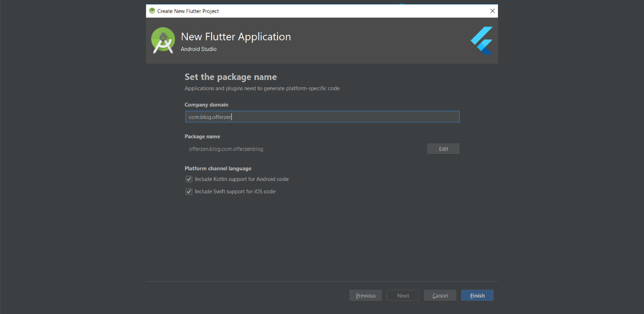Click the Platform channel language label
644x314 pixels.
pos(218,168)
